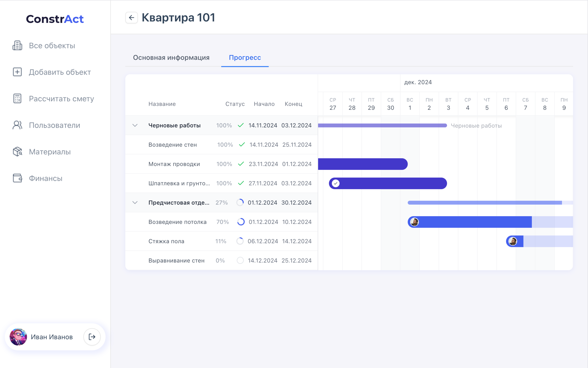Collapse the Предчистовая отделка group chevron

click(x=135, y=203)
